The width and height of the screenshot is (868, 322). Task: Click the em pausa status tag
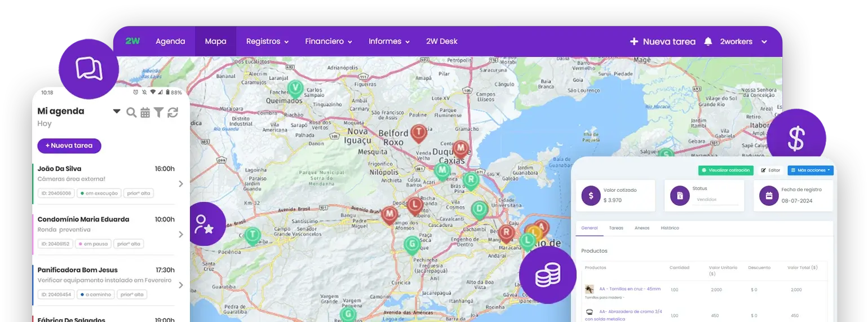pyautogui.click(x=93, y=244)
